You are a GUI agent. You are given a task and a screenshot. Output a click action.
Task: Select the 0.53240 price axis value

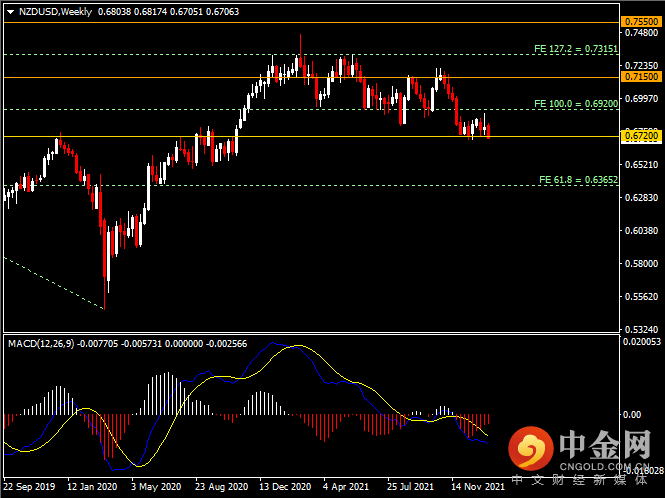coord(642,330)
